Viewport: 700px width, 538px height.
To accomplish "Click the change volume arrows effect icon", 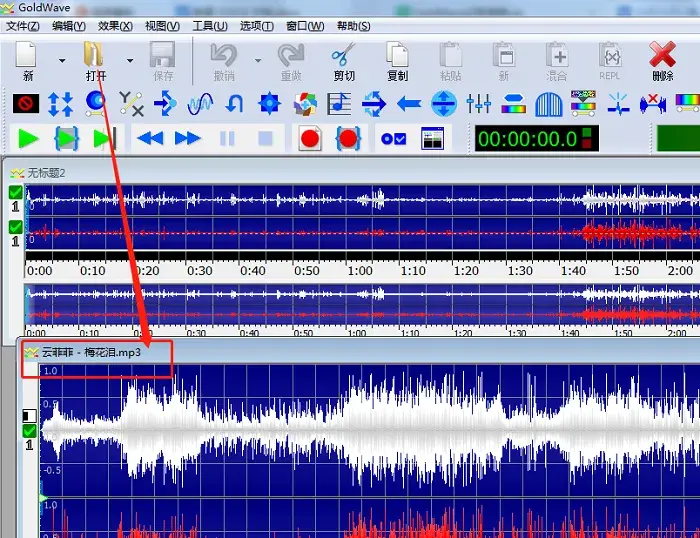I will click(x=60, y=104).
